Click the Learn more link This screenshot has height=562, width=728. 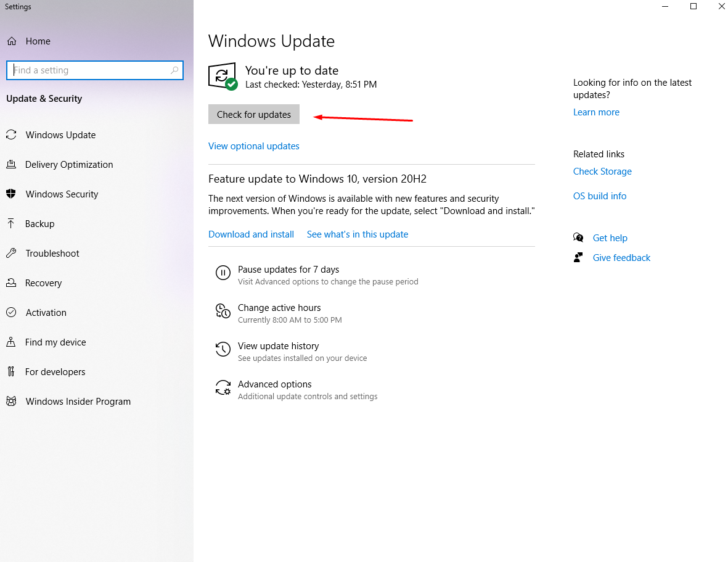[596, 112]
